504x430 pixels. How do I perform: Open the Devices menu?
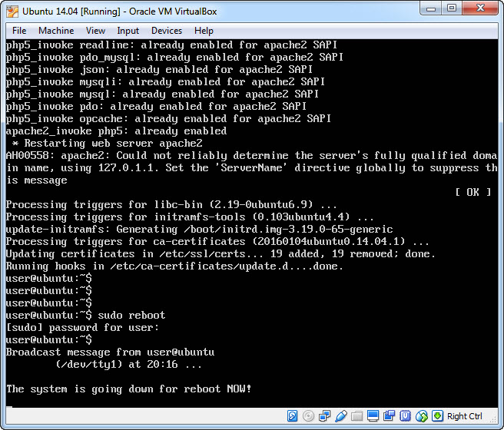click(x=167, y=31)
